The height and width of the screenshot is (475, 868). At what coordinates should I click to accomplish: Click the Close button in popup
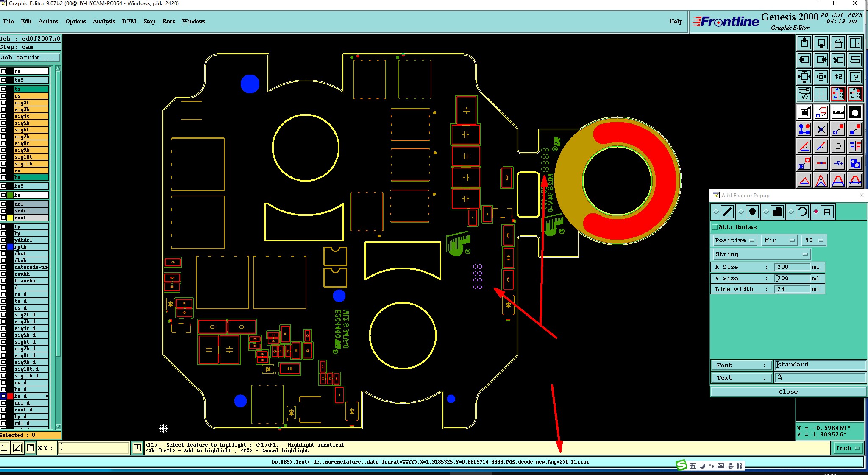coord(788,392)
